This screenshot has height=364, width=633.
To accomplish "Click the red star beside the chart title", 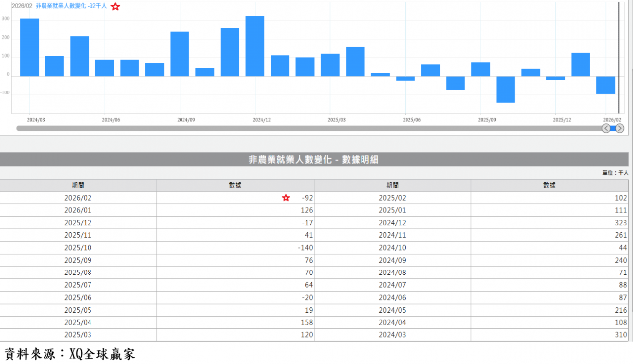I will coord(115,7).
